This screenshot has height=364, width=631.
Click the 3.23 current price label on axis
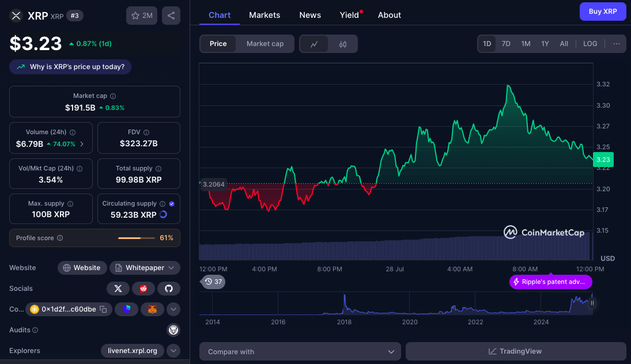point(603,160)
